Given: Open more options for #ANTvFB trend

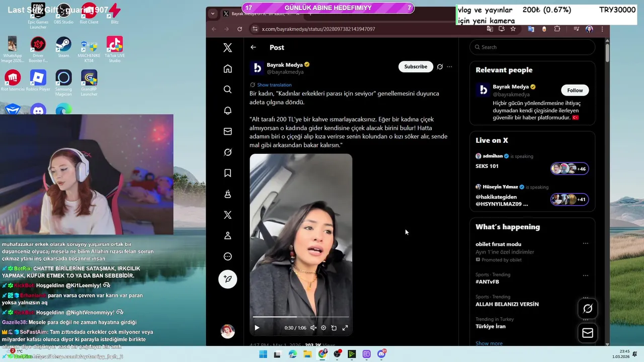Looking at the screenshot, I should point(586,276).
